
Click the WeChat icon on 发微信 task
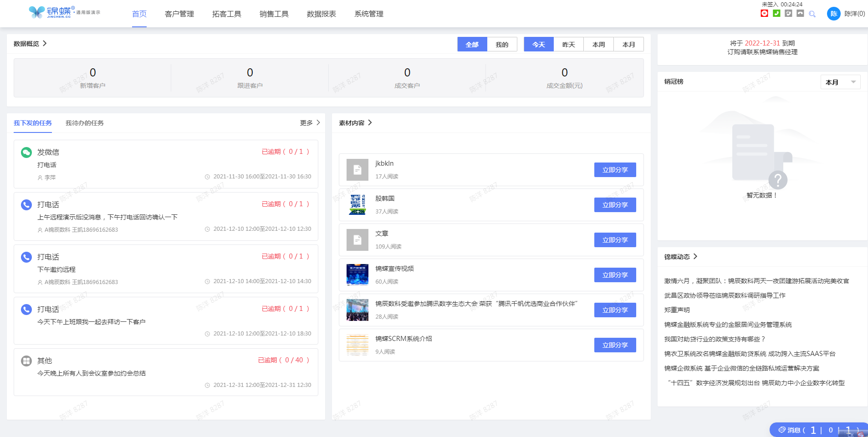click(26, 152)
